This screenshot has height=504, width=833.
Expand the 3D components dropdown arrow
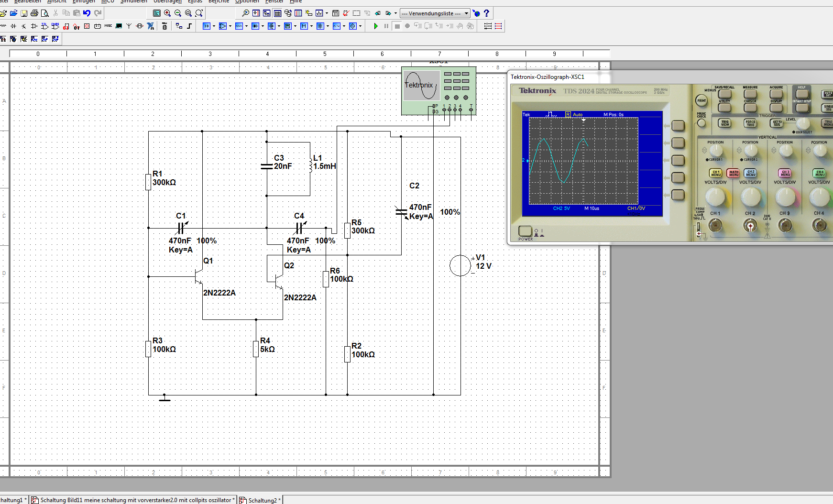click(x=214, y=26)
